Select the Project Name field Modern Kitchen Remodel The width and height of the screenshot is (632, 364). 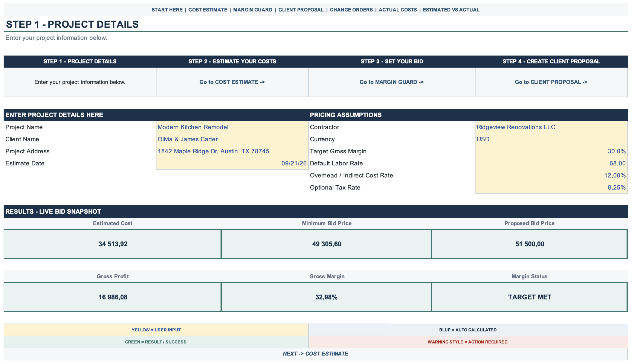pos(232,127)
